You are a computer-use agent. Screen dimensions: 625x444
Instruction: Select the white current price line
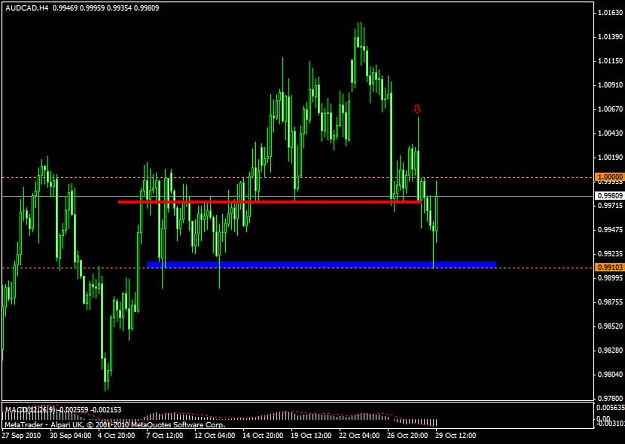click(297, 196)
